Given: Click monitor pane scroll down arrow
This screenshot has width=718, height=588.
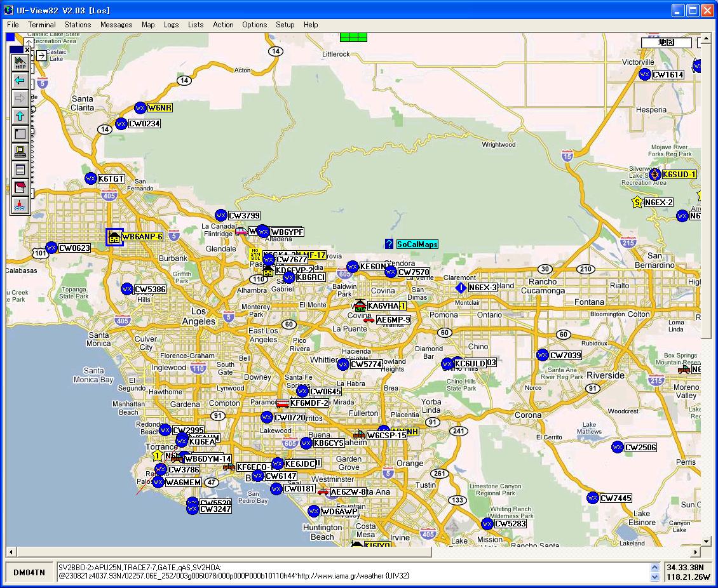Looking at the screenshot, I should tap(654, 577).
